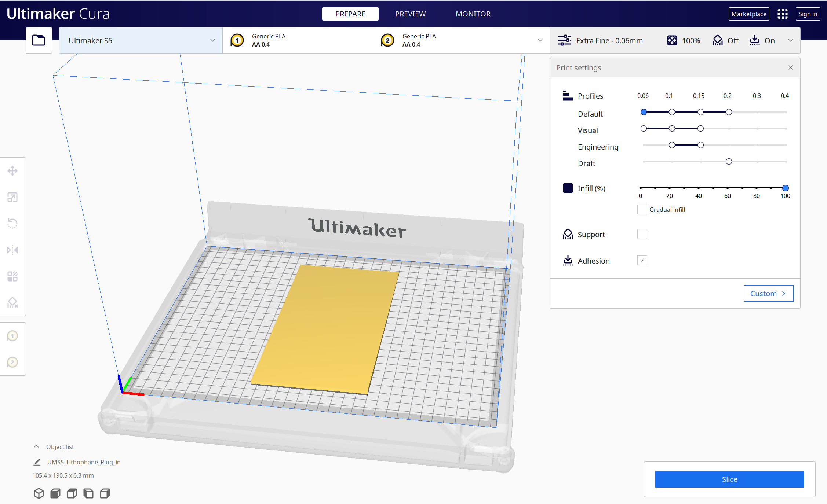Switch to the PREVIEW tab

coord(410,14)
